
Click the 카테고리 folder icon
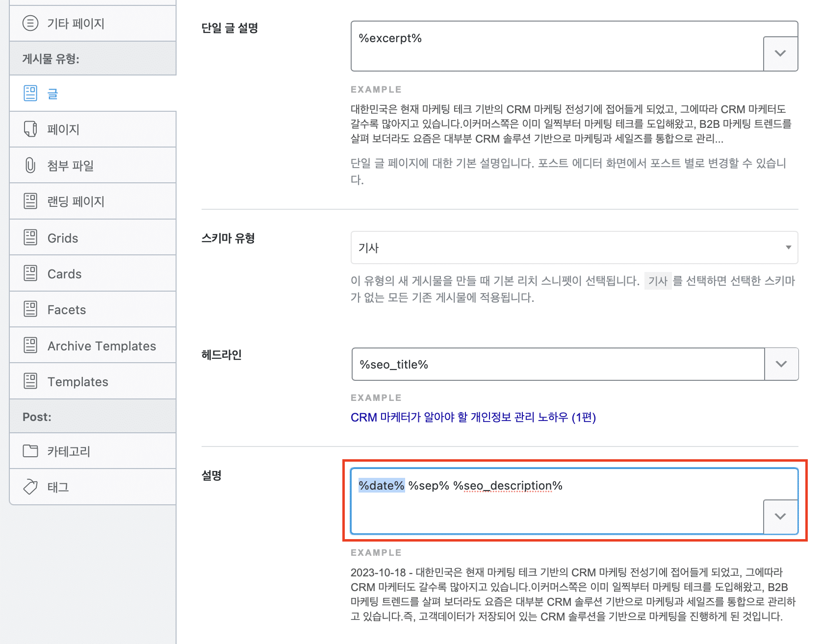30,450
